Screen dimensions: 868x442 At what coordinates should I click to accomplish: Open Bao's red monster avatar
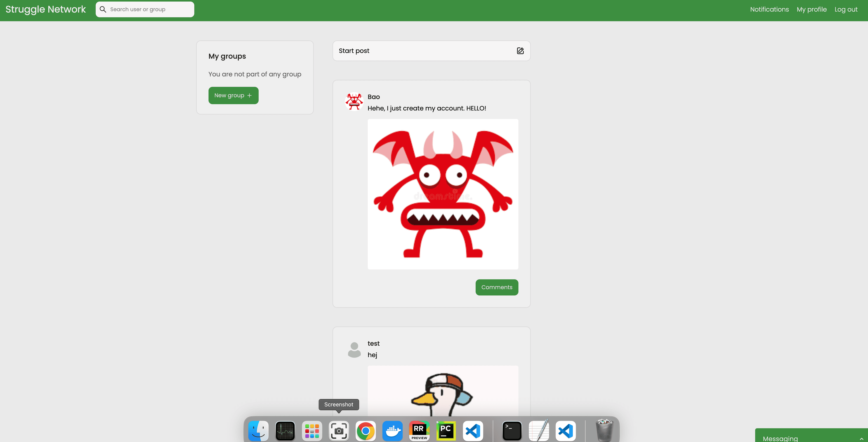pos(354,101)
